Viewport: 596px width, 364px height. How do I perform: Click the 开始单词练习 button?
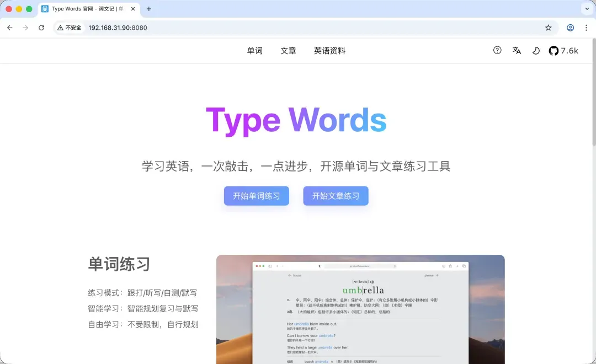click(256, 196)
